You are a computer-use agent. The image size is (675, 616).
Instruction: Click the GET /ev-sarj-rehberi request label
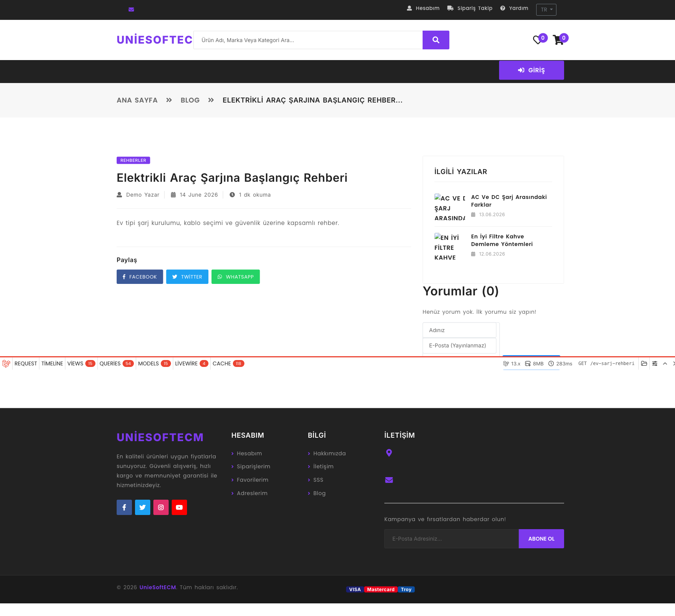[606, 363]
